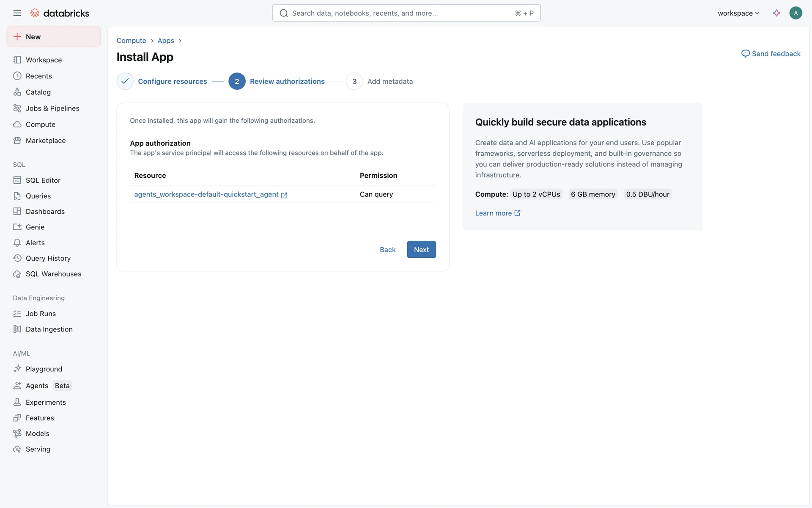This screenshot has width=812, height=508.
Task: Open the Databricks Assistant sparkle icon
Action: point(776,13)
